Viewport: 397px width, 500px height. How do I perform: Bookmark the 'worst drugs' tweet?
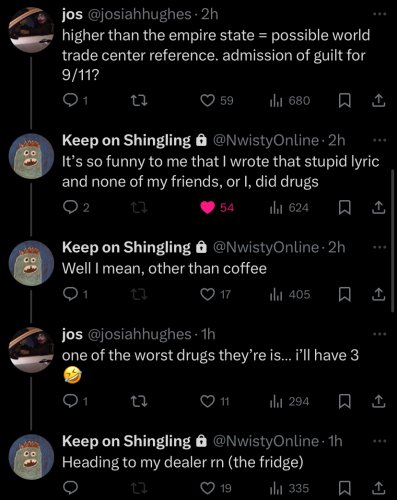pos(345,401)
